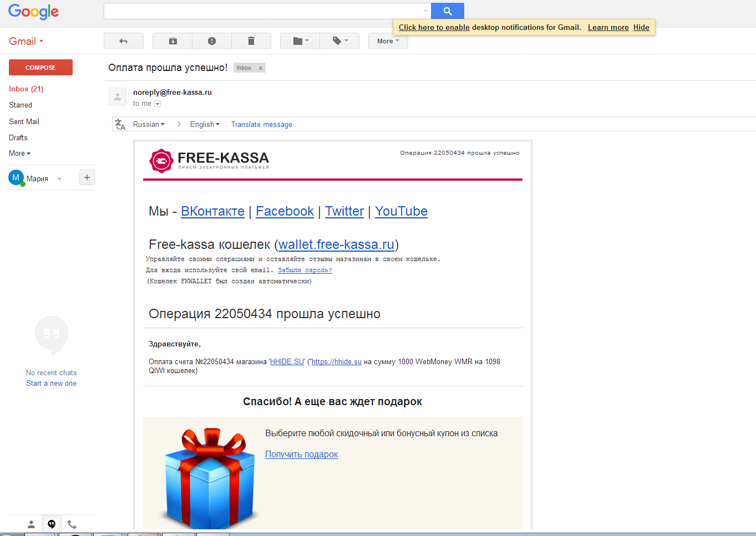Open the YouTube link in email
This screenshot has width=756, height=536.
[401, 211]
